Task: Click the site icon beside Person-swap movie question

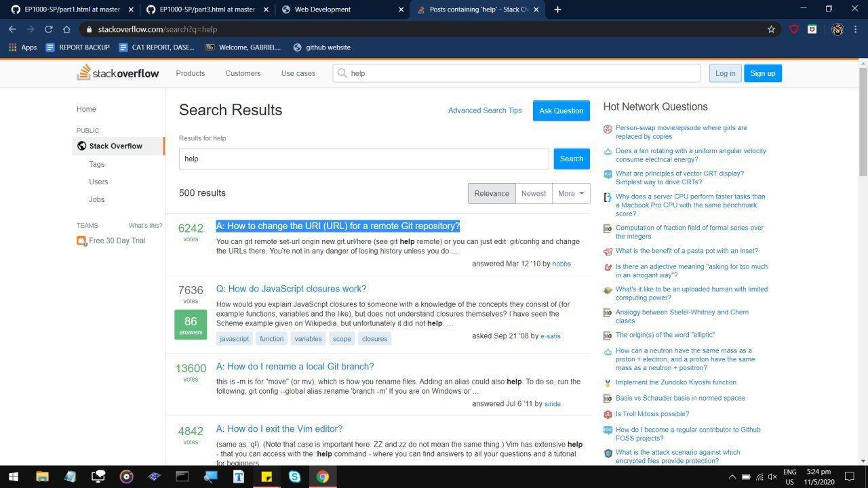Action: tap(608, 129)
